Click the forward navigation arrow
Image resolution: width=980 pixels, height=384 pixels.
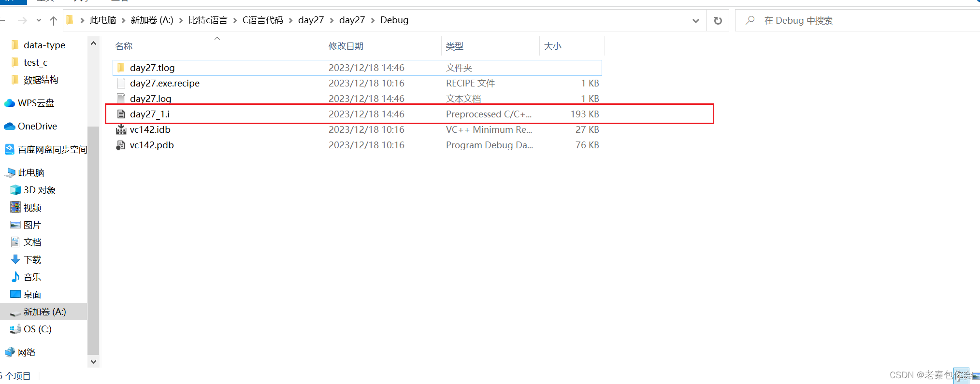(x=22, y=20)
